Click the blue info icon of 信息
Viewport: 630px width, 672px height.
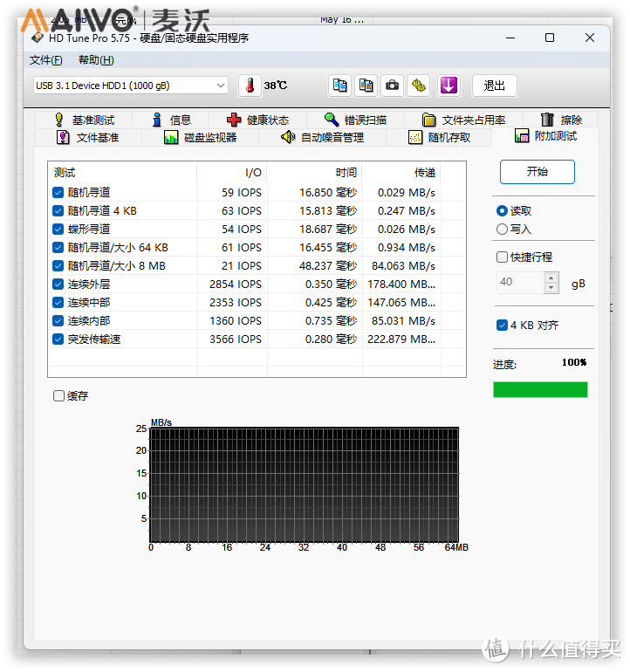pos(157,120)
